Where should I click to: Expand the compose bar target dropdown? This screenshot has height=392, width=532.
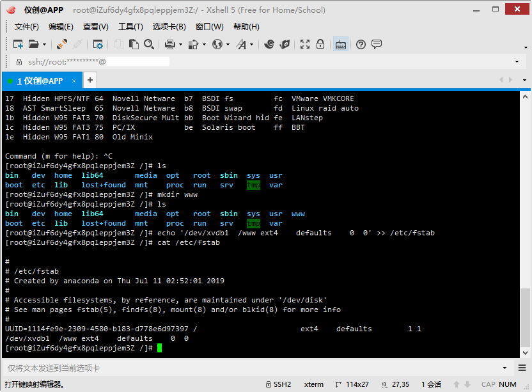click(x=505, y=368)
